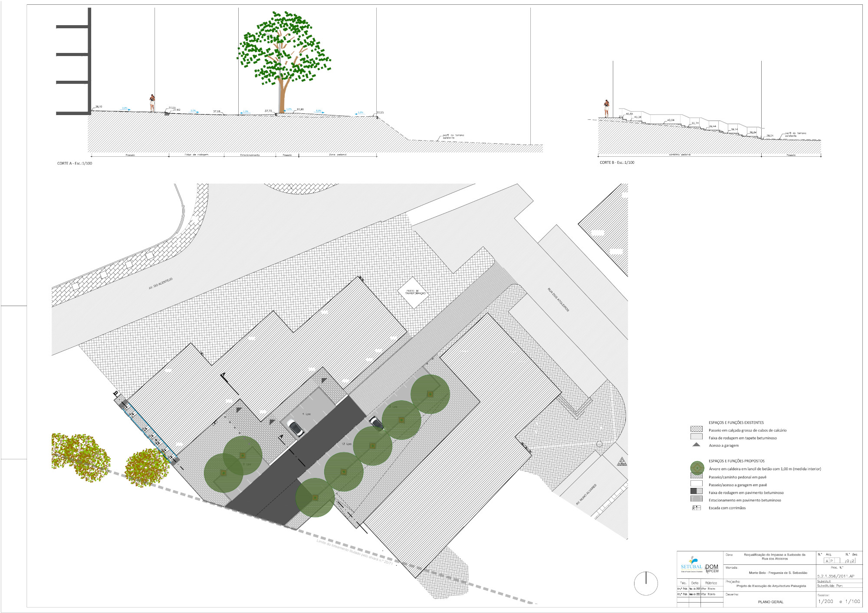The height and width of the screenshot is (613, 868).
Task: Click the process number 5.2.1.356/2011.AP
Action: click(x=835, y=576)
